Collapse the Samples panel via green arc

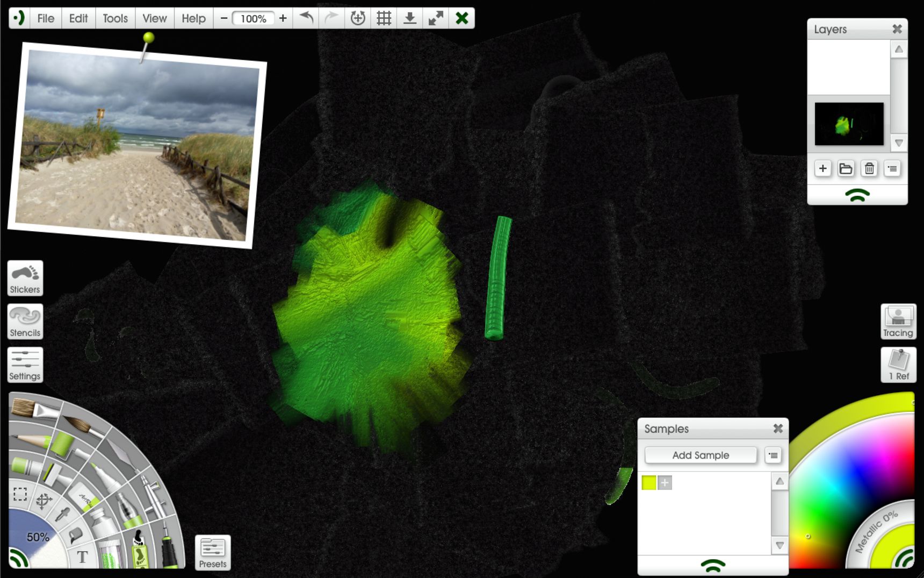pyautogui.click(x=713, y=566)
